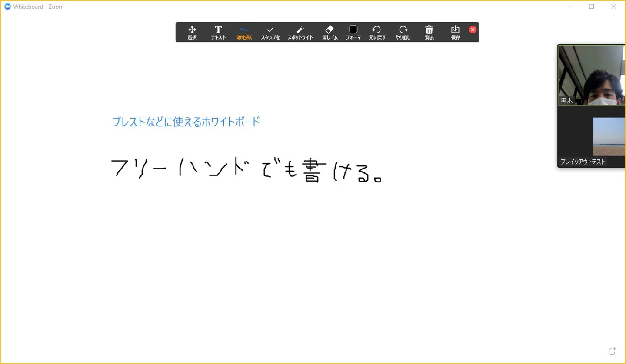626x364 pixels.
Task: Activate the 絵を描く draw tool
Action: click(x=244, y=33)
